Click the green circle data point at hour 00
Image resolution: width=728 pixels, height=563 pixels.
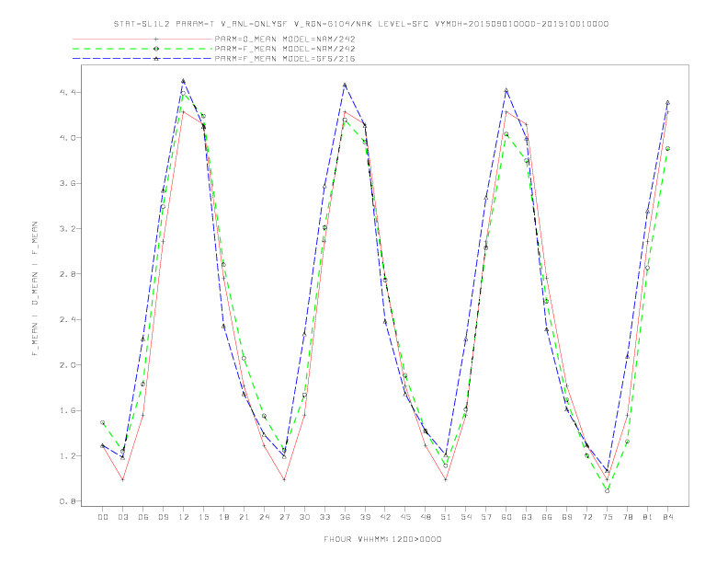coord(103,423)
